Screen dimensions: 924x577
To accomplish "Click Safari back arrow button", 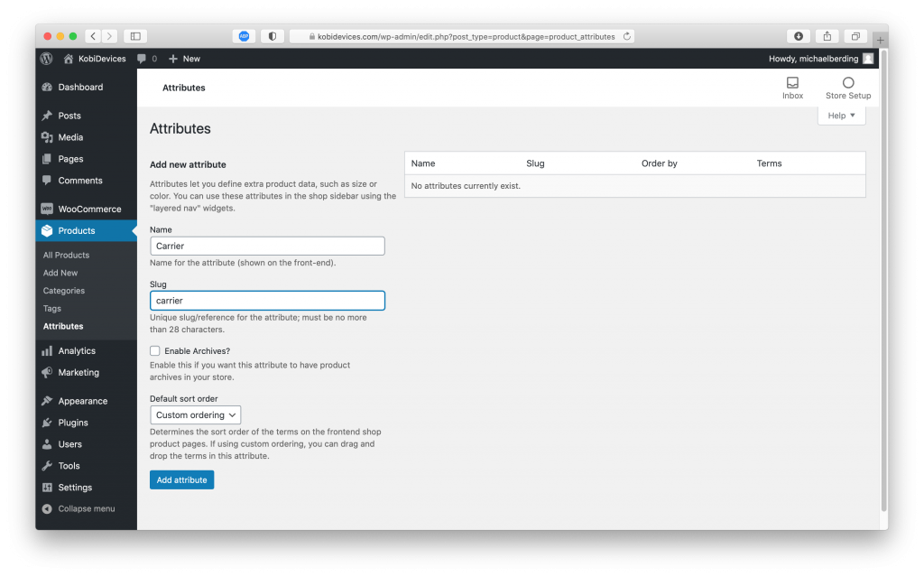I will tap(93, 37).
